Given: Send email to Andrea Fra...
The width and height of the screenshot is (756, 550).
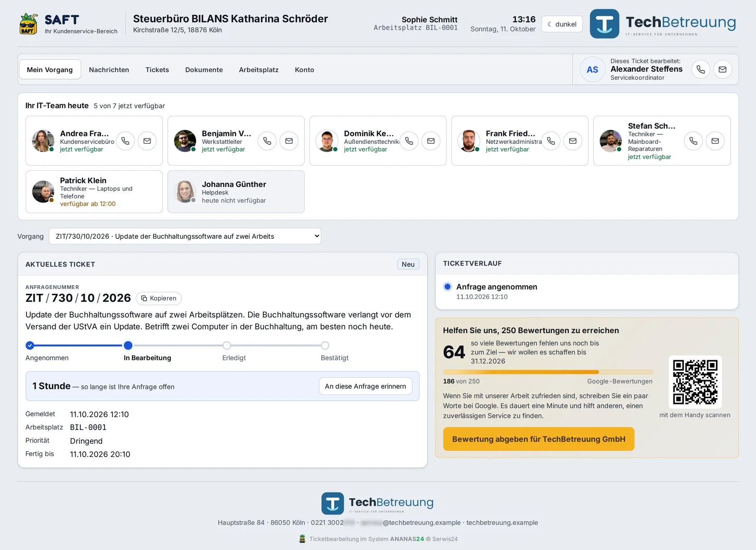Looking at the screenshot, I should click(x=147, y=141).
